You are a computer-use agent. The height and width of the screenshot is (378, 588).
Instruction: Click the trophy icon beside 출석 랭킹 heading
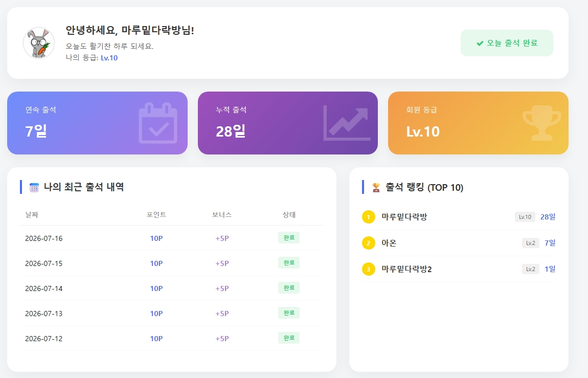coord(376,188)
